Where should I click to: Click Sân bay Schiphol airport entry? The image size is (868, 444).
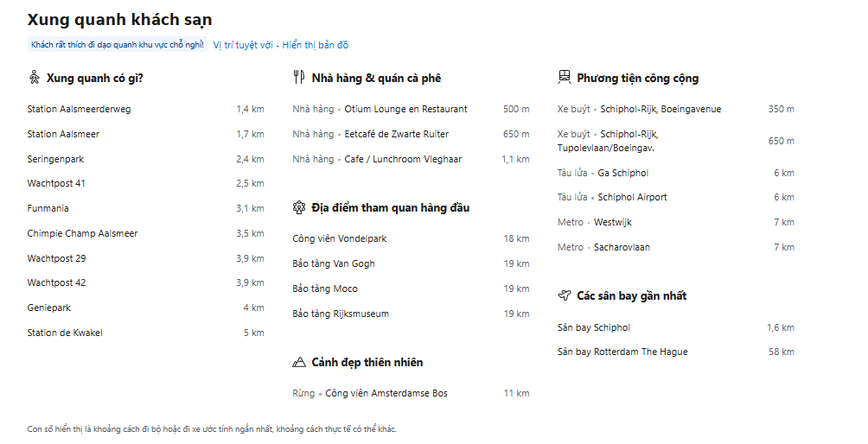point(594,328)
